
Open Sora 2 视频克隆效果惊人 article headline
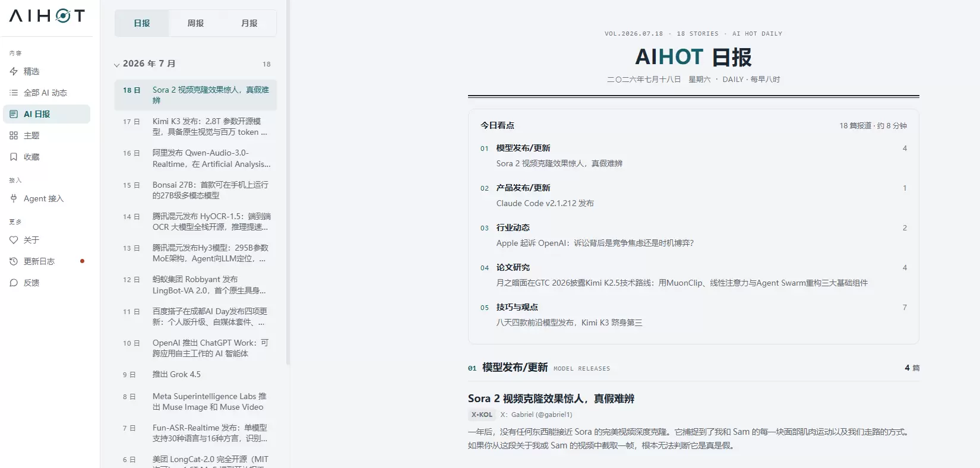551,399
